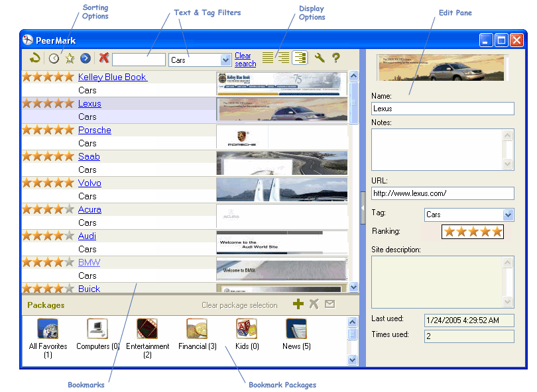Click the Volvo site thumbnail
The height and width of the screenshot is (392, 537).
point(282,189)
